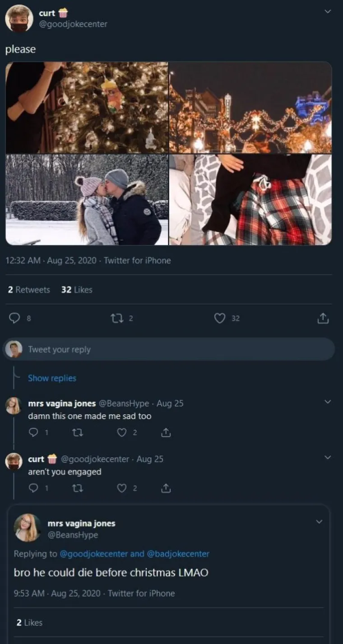The height and width of the screenshot is (644, 343).
Task: Like curt's main tweet via heart icon
Action: [x=220, y=318]
